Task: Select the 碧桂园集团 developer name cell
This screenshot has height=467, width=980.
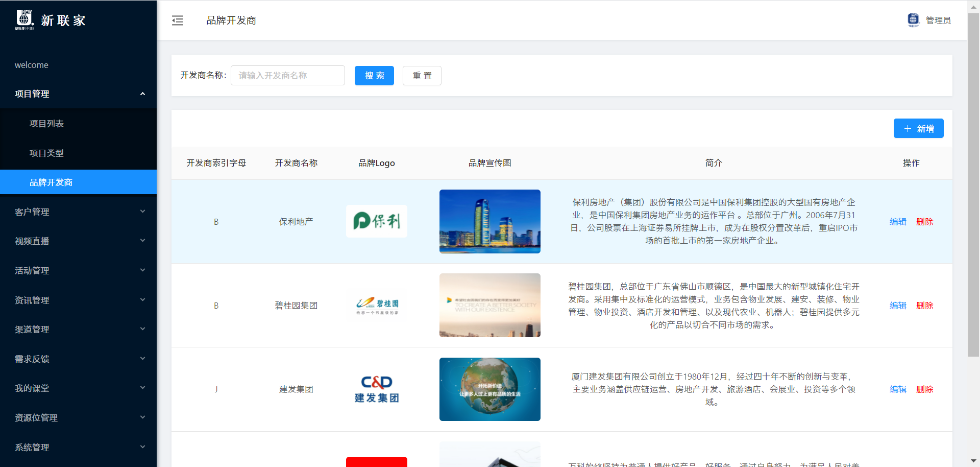Action: (x=296, y=306)
